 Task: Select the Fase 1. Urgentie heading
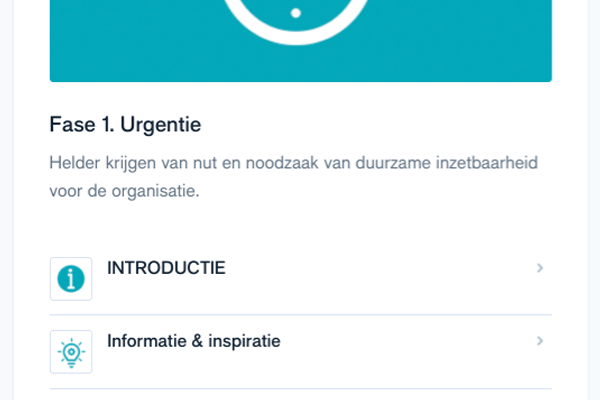(125, 125)
